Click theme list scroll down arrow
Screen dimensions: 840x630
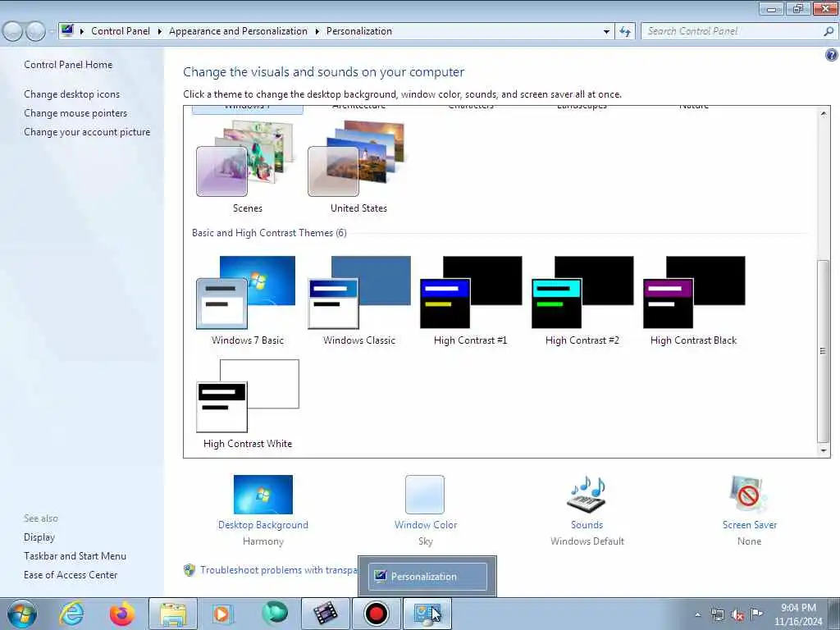pos(824,450)
